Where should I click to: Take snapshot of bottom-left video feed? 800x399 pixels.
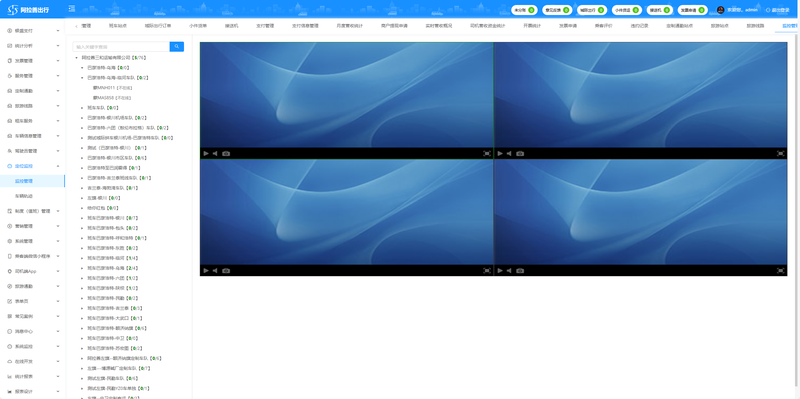226,270
